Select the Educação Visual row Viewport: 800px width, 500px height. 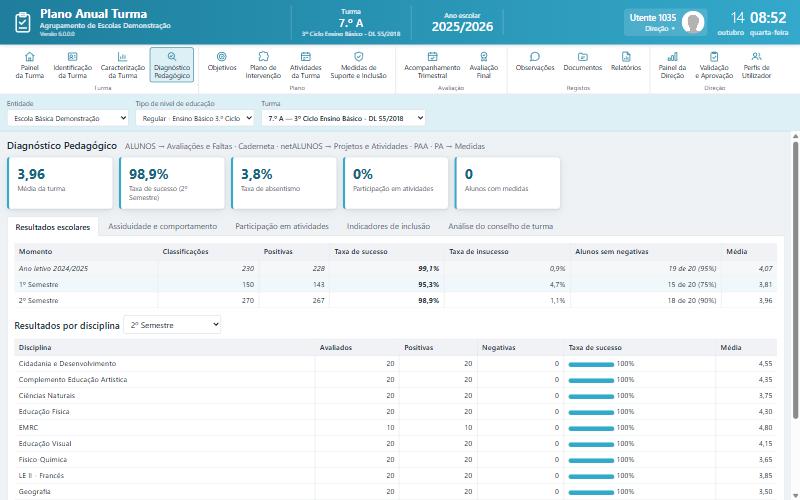tap(395, 444)
